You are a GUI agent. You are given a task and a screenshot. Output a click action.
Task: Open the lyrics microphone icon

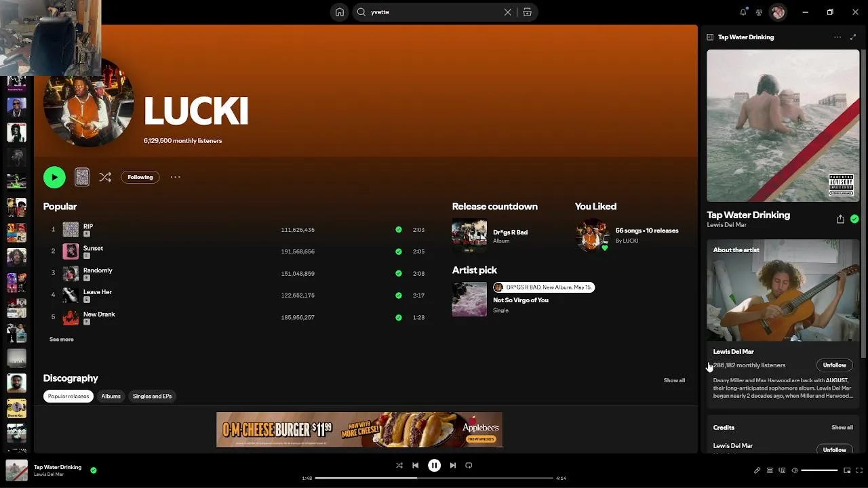click(757, 470)
